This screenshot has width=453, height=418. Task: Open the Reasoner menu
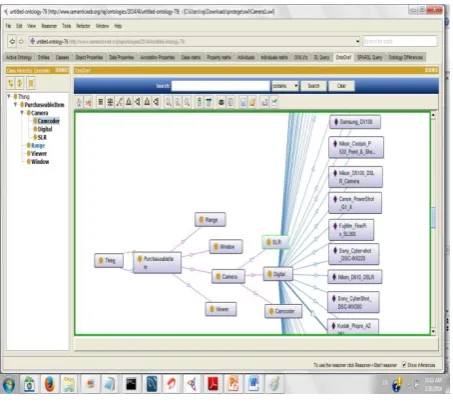(x=49, y=26)
